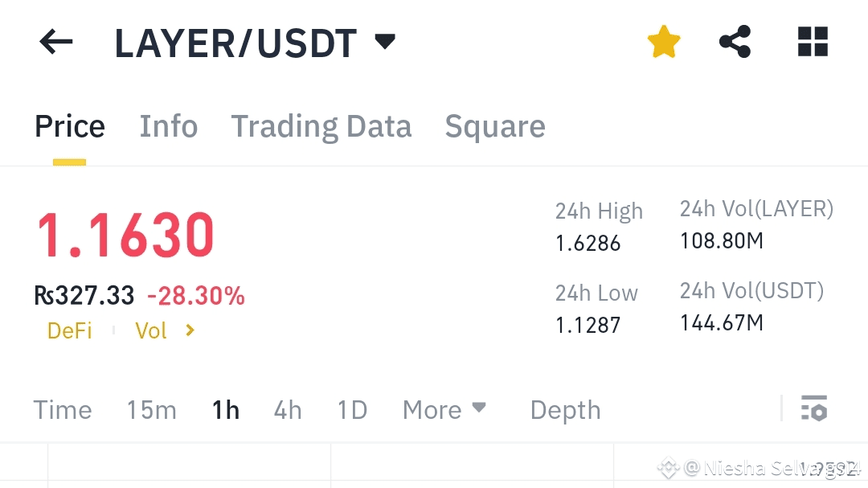Open the Depth chart view
This screenshot has height=488, width=868.
[x=565, y=410]
